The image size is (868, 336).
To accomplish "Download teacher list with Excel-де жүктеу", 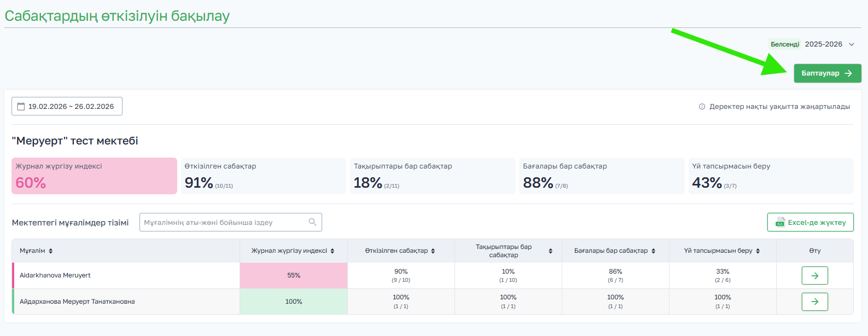I will coord(810,222).
